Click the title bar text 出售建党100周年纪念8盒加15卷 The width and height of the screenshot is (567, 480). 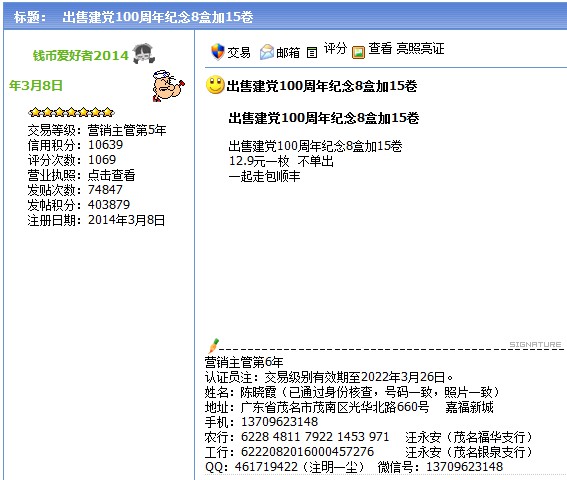pyautogui.click(x=158, y=17)
